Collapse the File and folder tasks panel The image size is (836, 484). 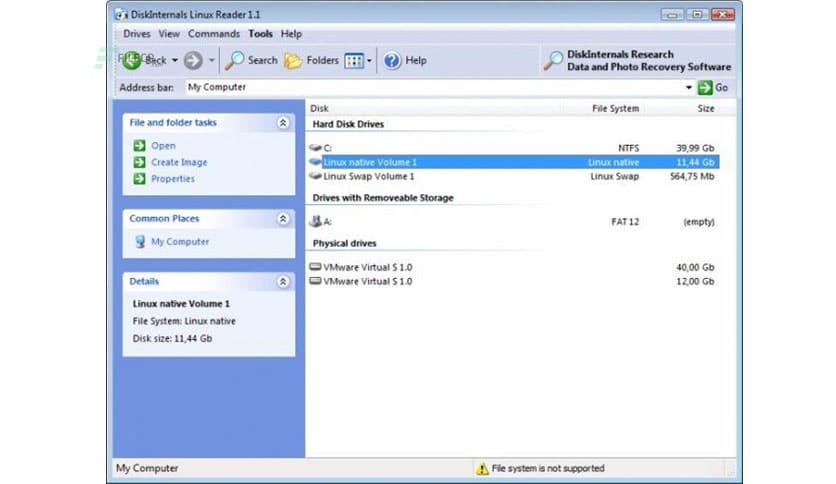(283, 123)
